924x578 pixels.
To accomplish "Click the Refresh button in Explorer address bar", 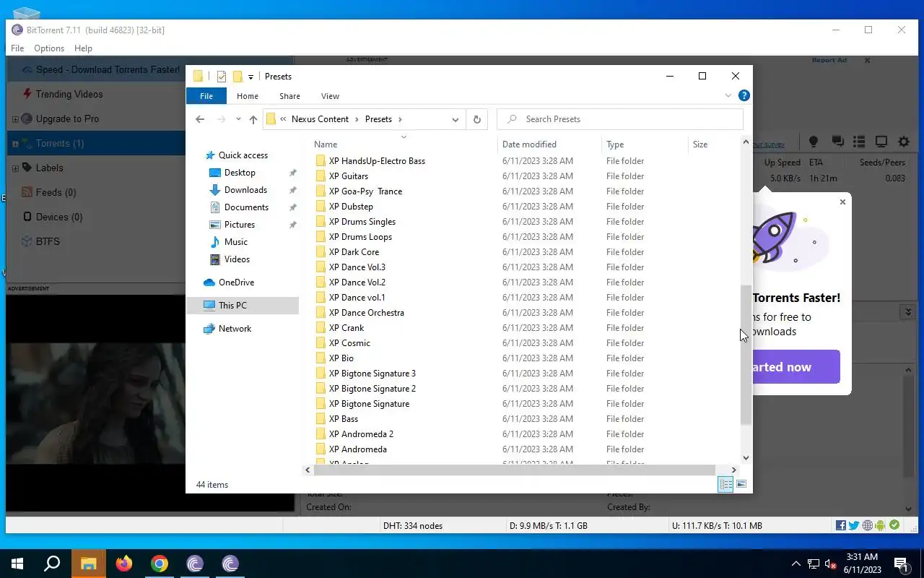I will [x=476, y=119].
